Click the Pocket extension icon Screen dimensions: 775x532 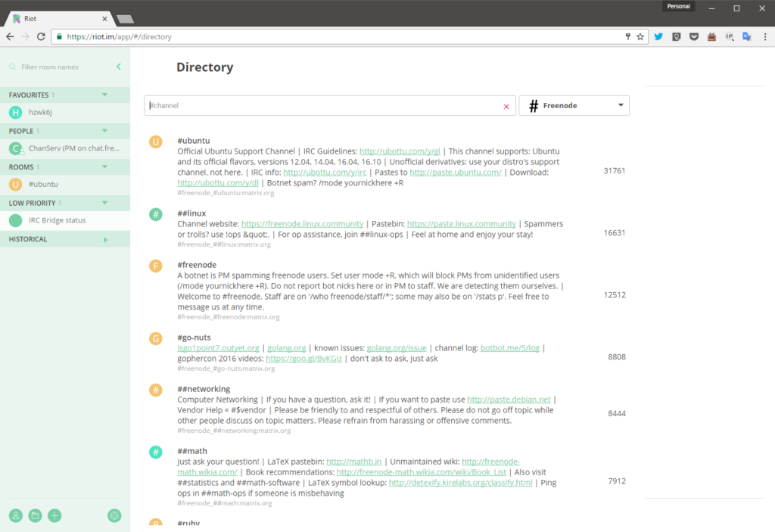pyautogui.click(x=694, y=36)
